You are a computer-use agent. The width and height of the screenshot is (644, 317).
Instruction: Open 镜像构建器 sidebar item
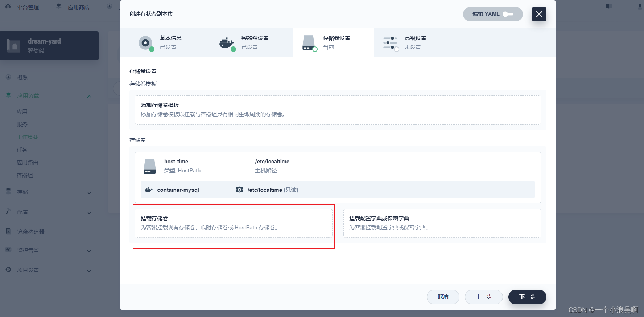(31, 232)
